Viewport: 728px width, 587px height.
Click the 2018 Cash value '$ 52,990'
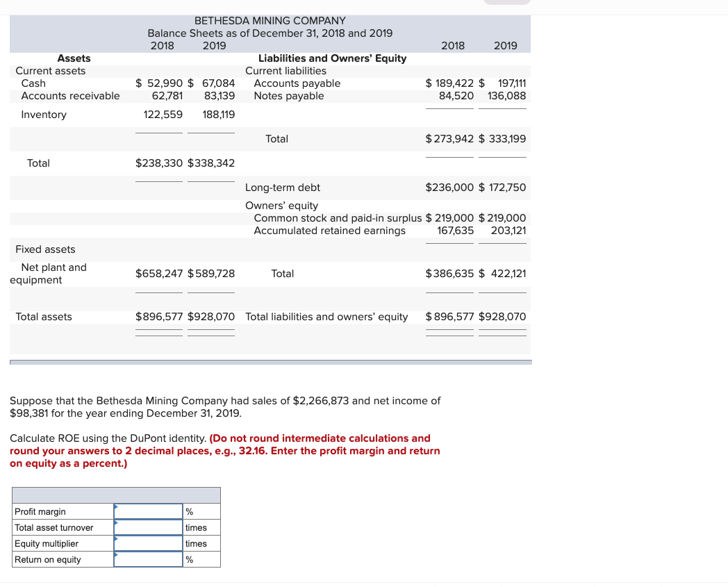pos(159,83)
